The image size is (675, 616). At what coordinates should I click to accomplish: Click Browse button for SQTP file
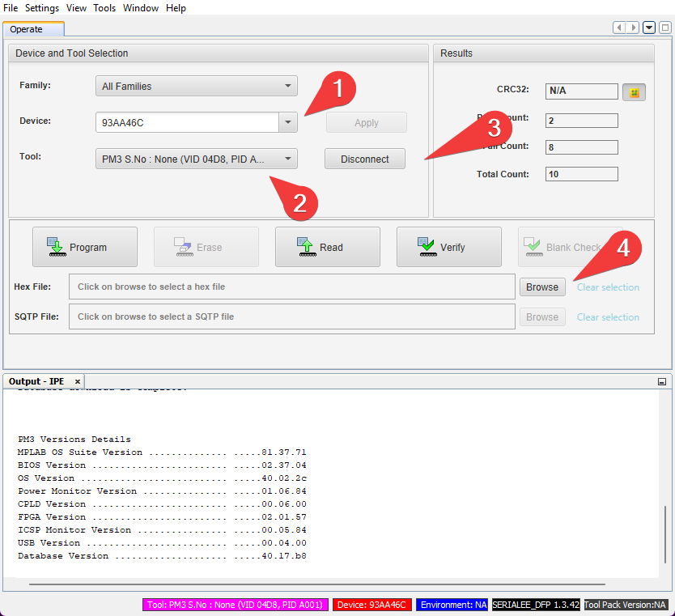click(542, 317)
